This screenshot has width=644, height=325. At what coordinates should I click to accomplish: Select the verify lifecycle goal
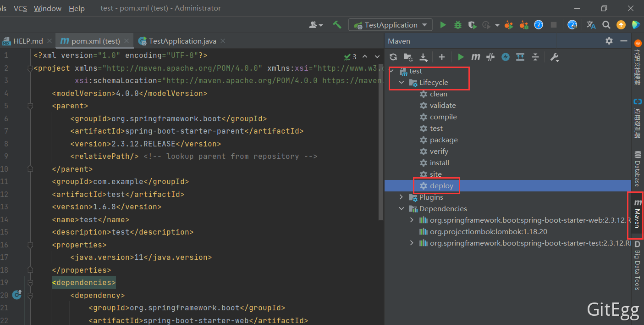coord(434,151)
